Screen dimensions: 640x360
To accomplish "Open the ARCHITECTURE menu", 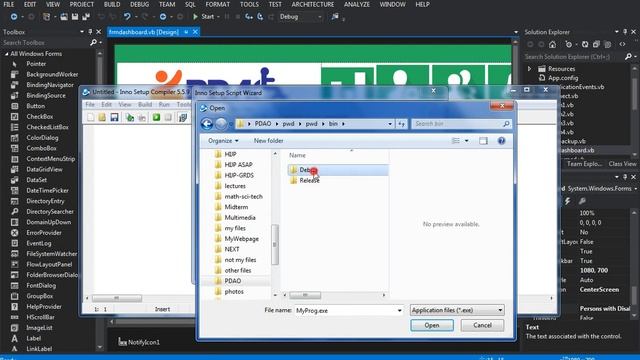I will click(x=313, y=4).
